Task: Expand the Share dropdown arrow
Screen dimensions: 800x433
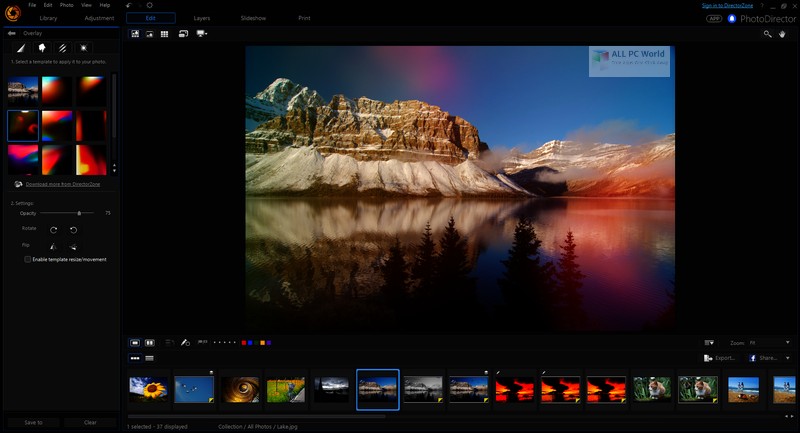Action: pos(787,357)
